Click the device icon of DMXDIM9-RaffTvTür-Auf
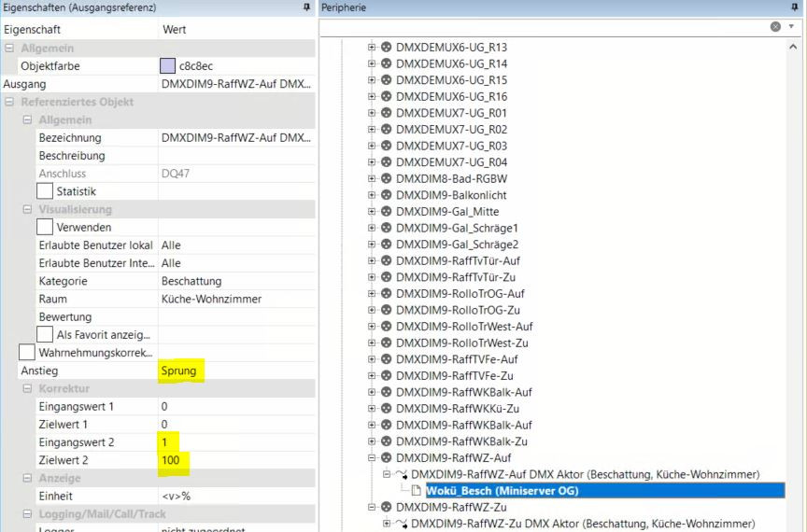Screen dimensions: 807x532 point(386,260)
